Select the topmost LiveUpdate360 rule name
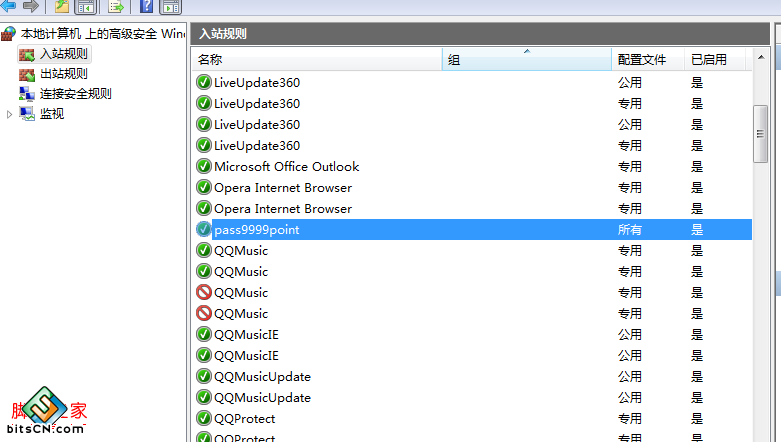 coord(257,83)
